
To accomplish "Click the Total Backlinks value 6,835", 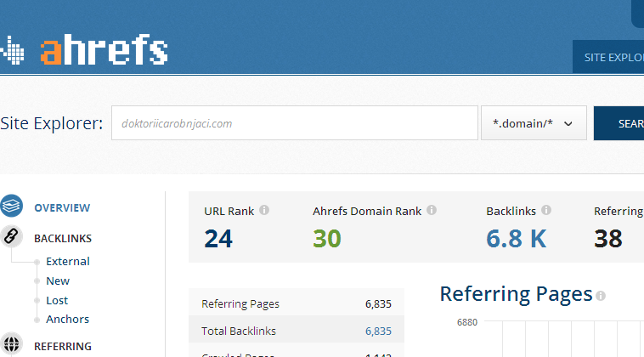I will pyautogui.click(x=378, y=331).
